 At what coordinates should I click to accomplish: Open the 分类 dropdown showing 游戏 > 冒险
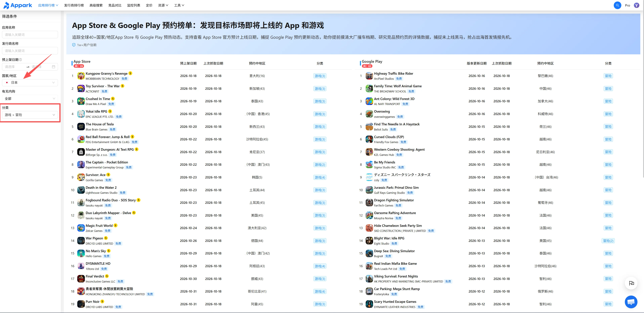pos(30,115)
